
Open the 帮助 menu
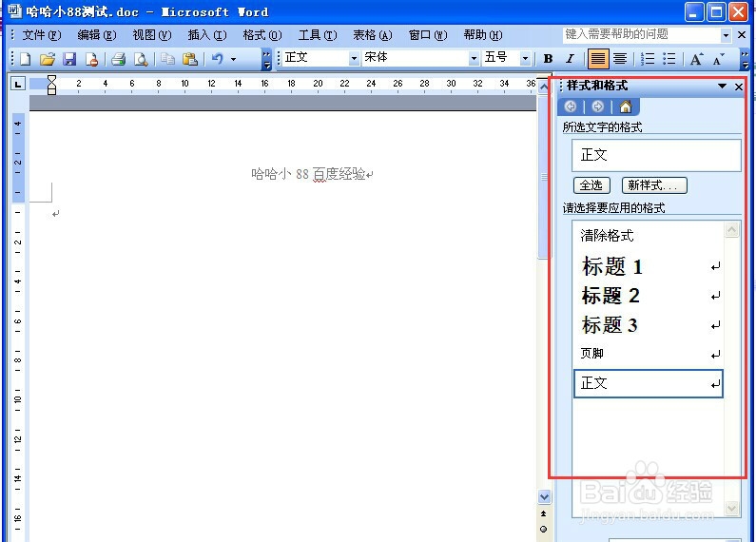coord(483,35)
